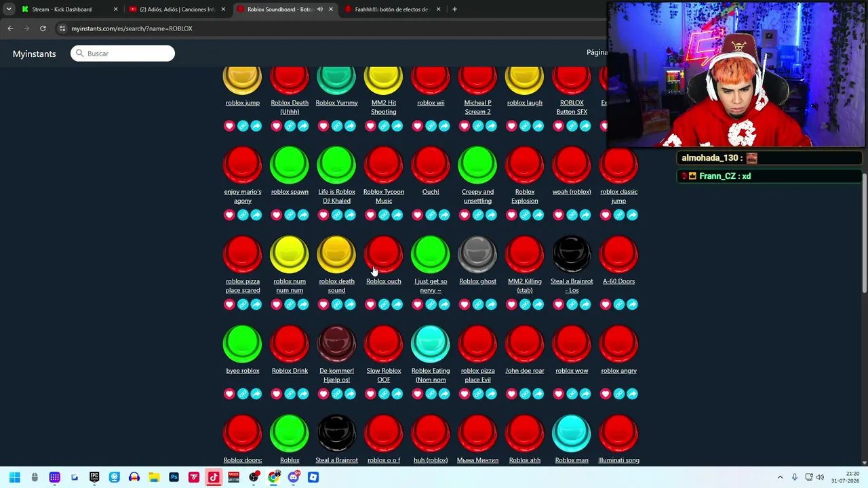Share 'roblox pizza place Evil' sound
Viewport: 868px width, 488px height.
pos(491,394)
